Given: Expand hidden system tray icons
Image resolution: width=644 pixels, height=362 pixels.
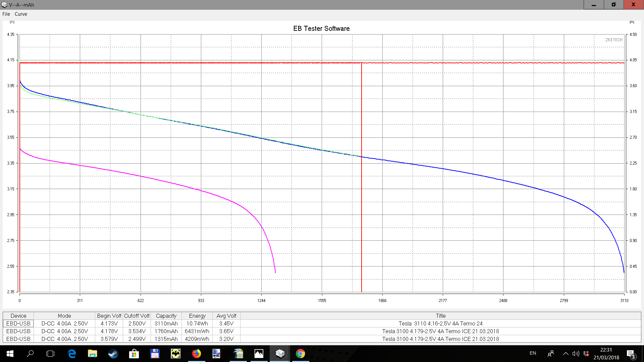Looking at the screenshot, I should [566, 354].
